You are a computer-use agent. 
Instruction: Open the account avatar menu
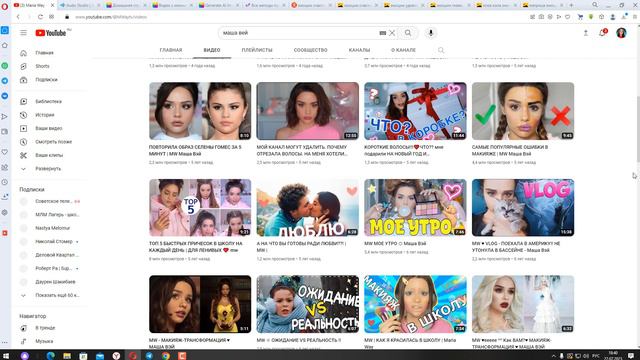coord(621,33)
